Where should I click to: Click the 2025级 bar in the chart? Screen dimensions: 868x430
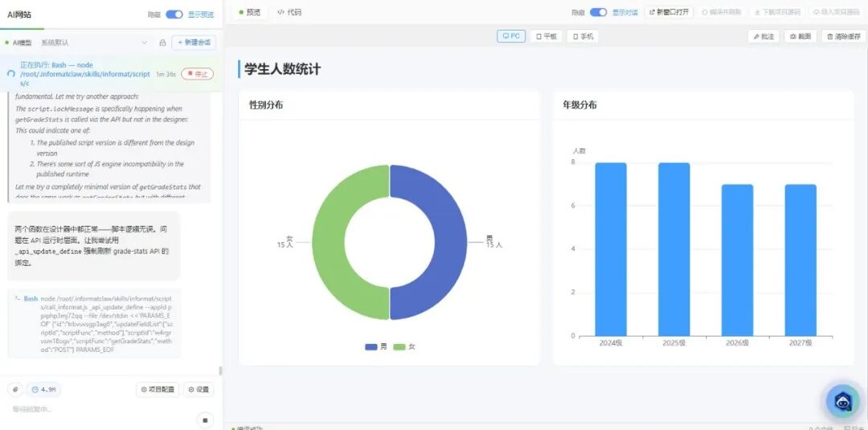674,249
